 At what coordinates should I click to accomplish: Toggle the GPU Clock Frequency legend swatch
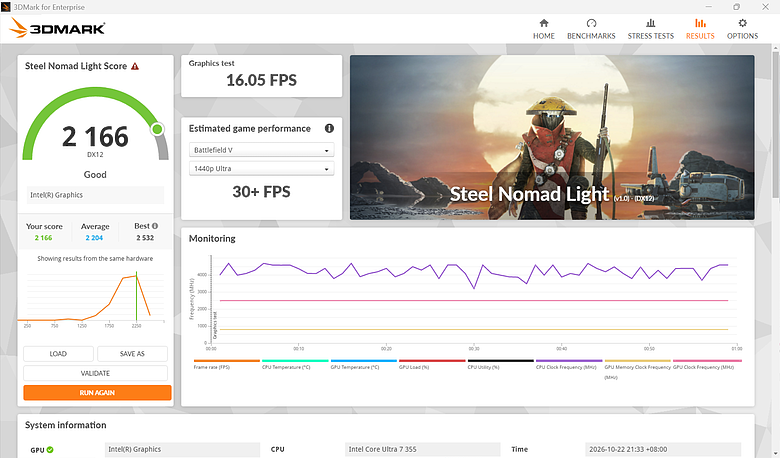[707, 361]
